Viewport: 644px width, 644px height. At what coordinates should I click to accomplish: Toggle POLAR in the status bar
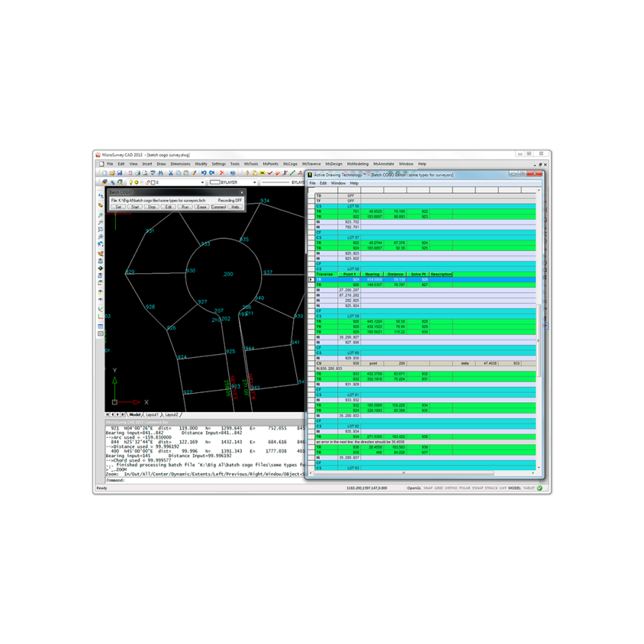[x=464, y=488]
